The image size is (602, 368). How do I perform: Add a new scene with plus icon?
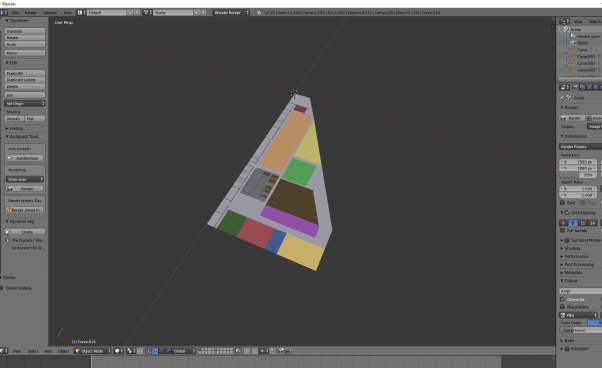click(x=197, y=12)
